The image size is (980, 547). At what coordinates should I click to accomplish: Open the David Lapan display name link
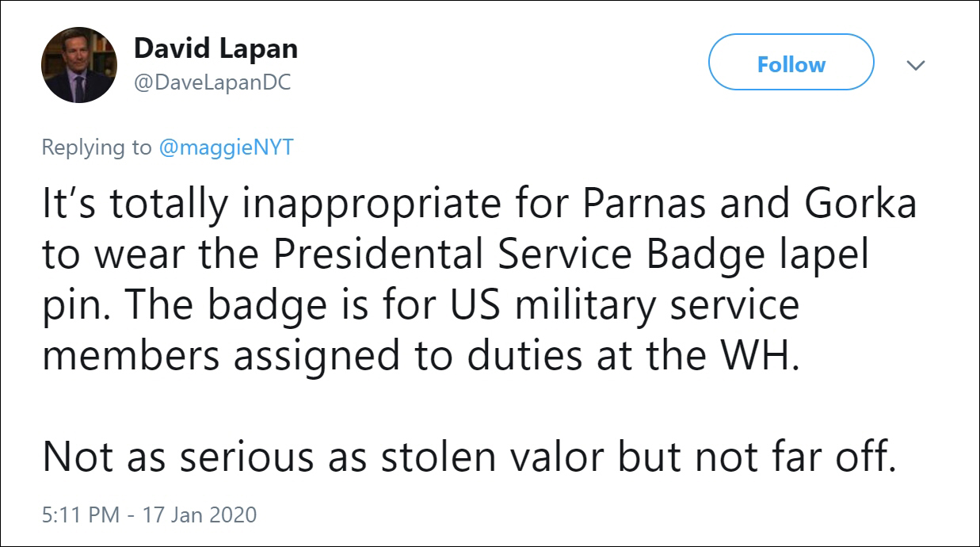tap(215, 49)
